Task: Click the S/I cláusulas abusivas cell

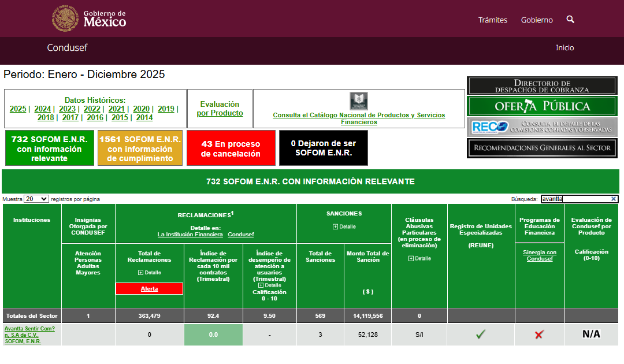Action: 419,335
